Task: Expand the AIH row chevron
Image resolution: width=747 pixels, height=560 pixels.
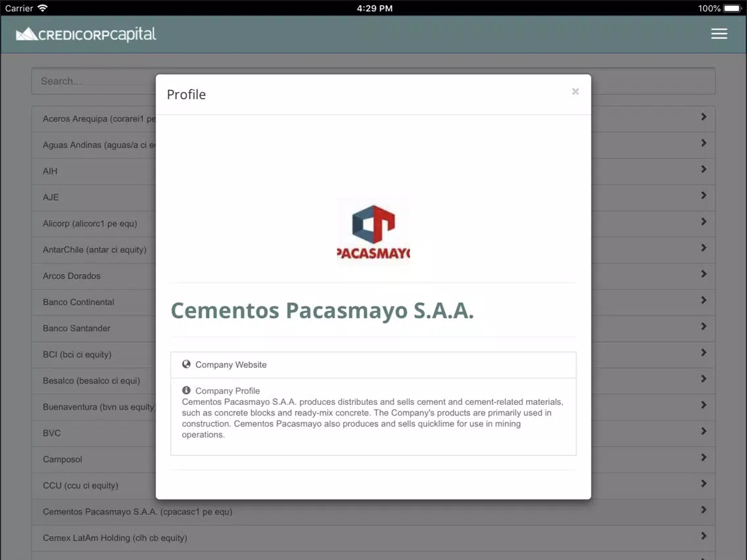Action: [703, 169]
